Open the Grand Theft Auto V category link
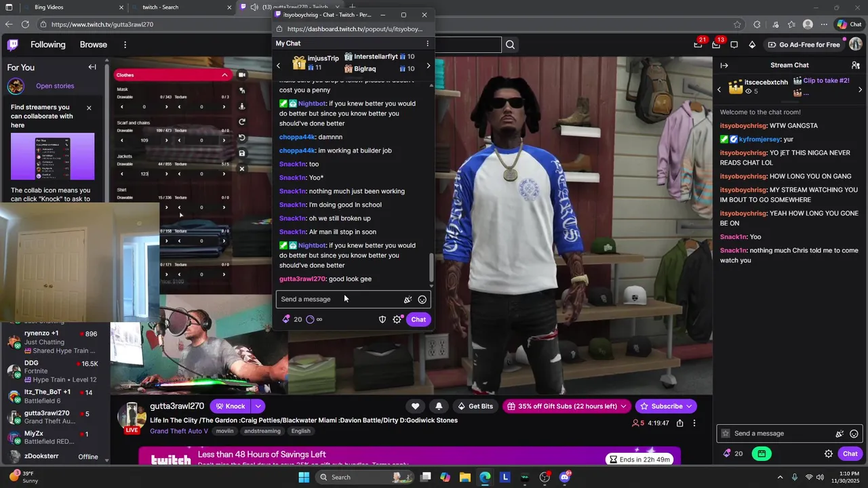 [x=179, y=431]
